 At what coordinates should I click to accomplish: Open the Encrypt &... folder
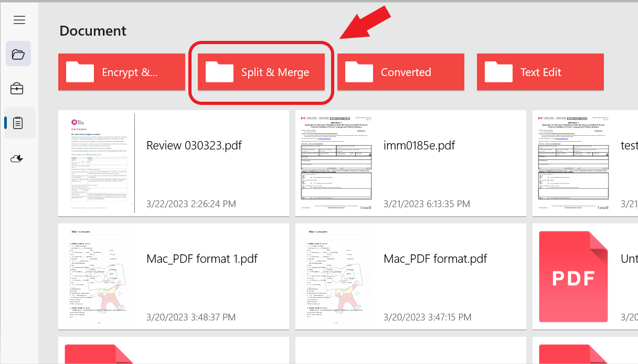click(x=122, y=72)
